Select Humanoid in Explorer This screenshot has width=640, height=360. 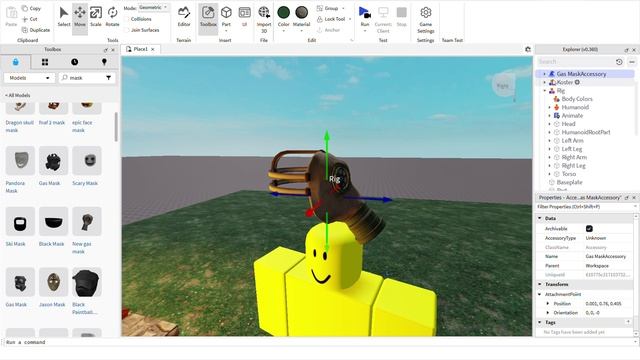point(575,107)
